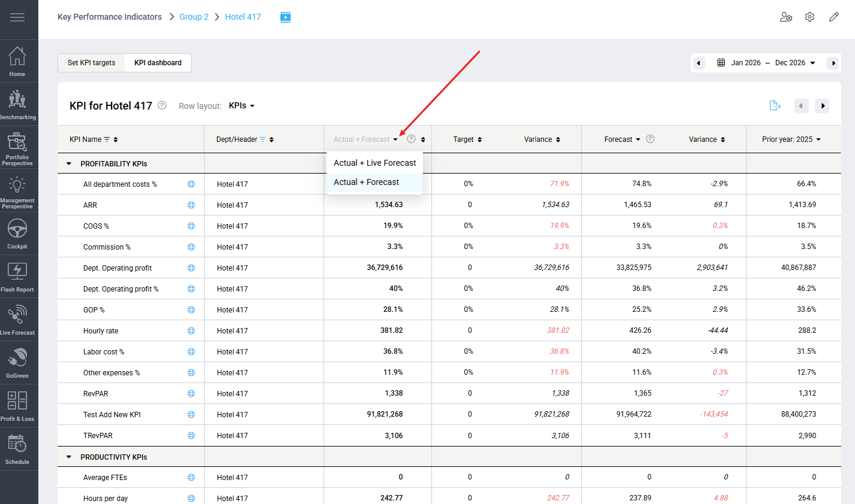Switch to Set KPI targets tab

click(91, 63)
